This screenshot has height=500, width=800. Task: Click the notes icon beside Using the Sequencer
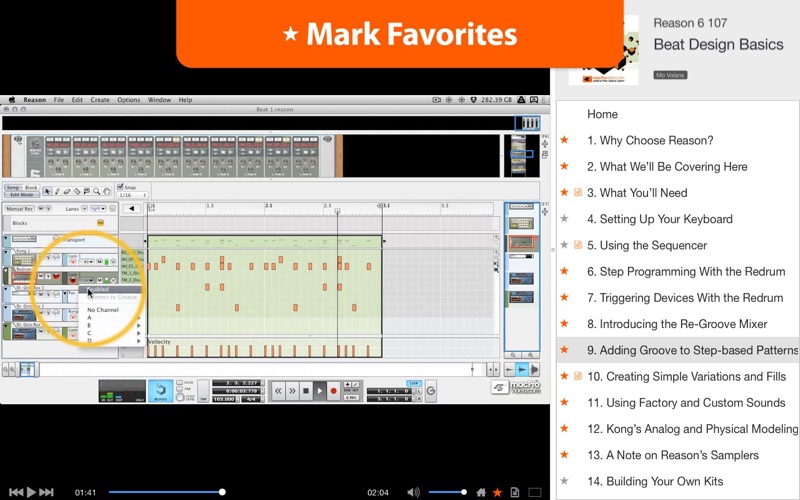point(578,245)
